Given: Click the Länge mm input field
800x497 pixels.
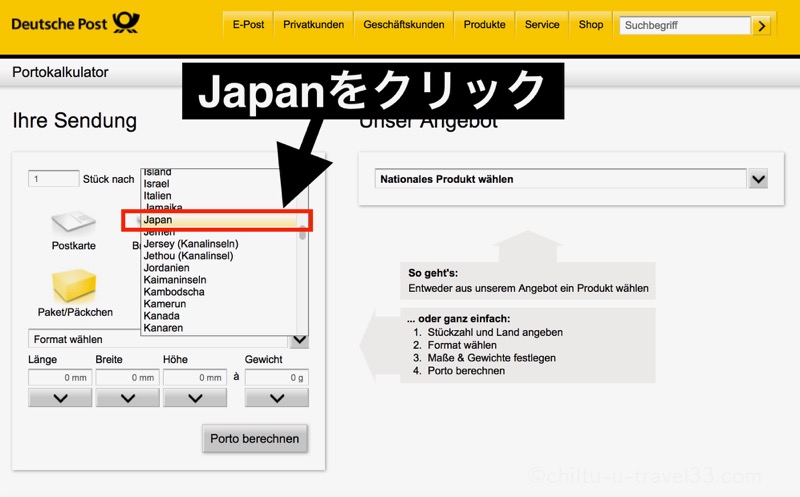Looking at the screenshot, I should pyautogui.click(x=60, y=378).
